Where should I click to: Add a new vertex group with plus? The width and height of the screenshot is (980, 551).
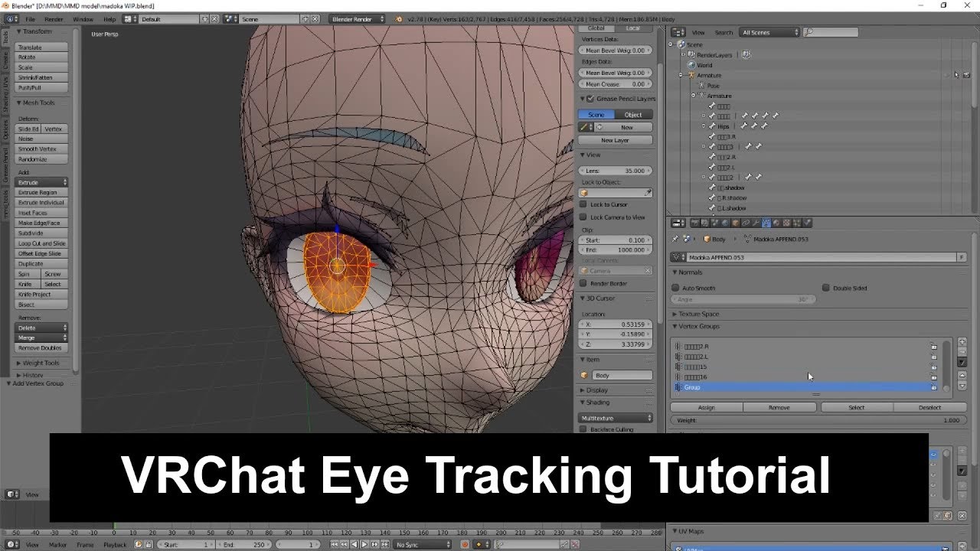(962, 341)
